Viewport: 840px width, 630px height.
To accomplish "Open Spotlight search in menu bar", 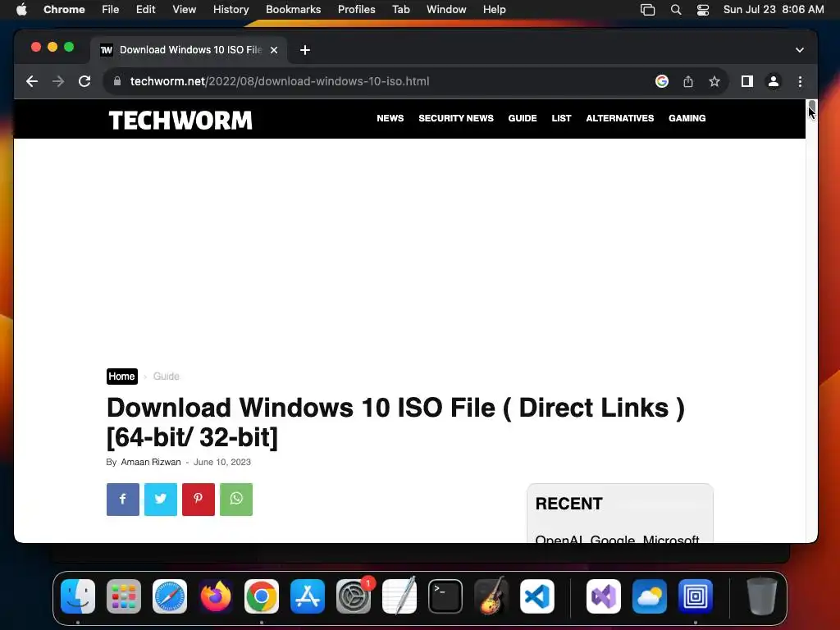I will (676, 9).
